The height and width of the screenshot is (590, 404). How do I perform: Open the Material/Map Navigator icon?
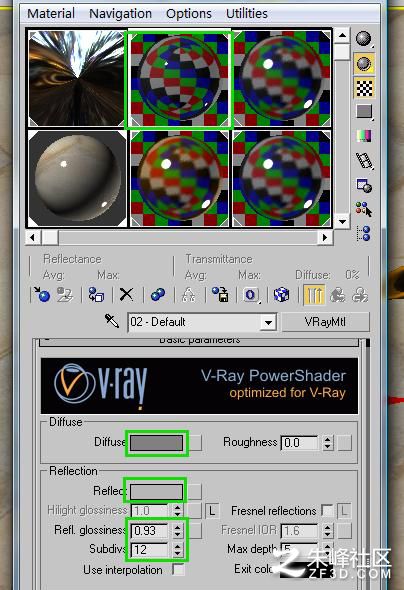point(364,233)
